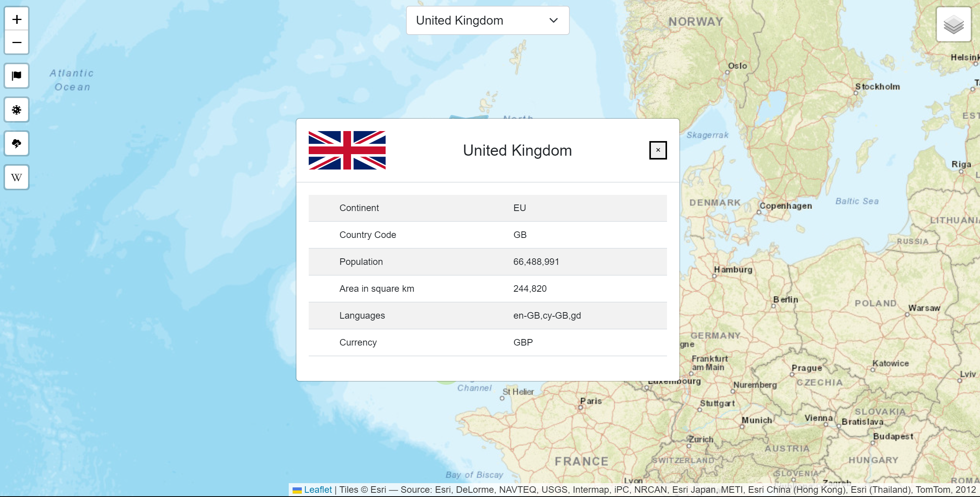Select the Population table row

(x=487, y=262)
